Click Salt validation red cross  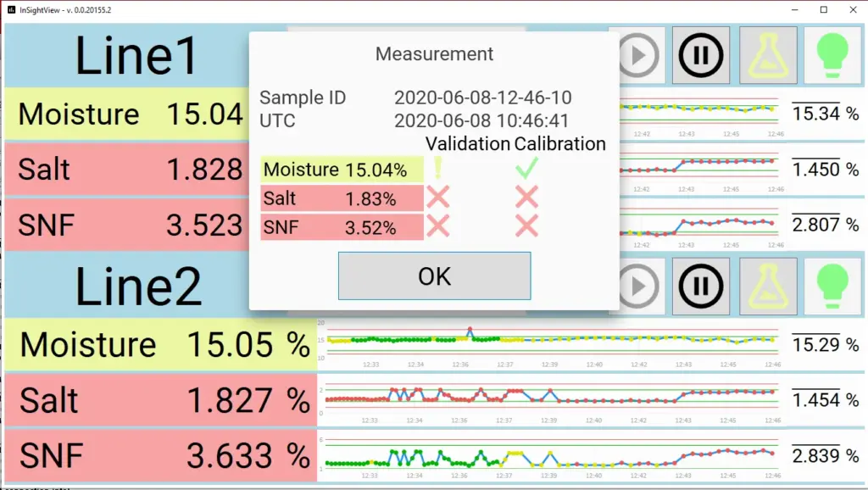click(x=438, y=198)
